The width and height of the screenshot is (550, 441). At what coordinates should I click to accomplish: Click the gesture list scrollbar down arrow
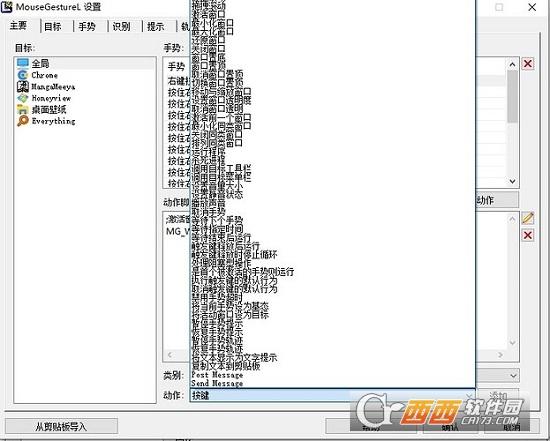(x=512, y=181)
